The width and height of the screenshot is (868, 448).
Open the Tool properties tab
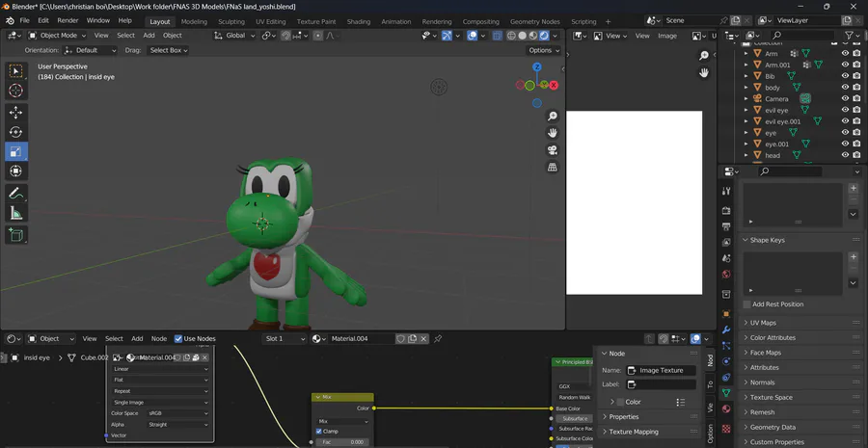pyautogui.click(x=727, y=192)
